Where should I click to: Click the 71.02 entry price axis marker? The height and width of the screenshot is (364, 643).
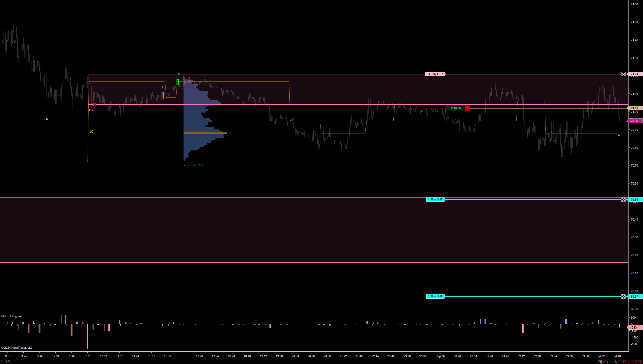(x=635, y=108)
